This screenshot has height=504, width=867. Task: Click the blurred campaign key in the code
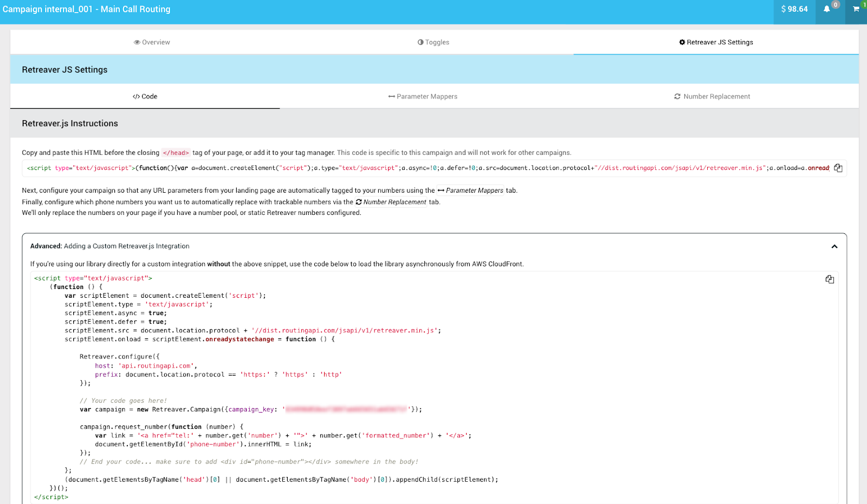tap(346, 409)
